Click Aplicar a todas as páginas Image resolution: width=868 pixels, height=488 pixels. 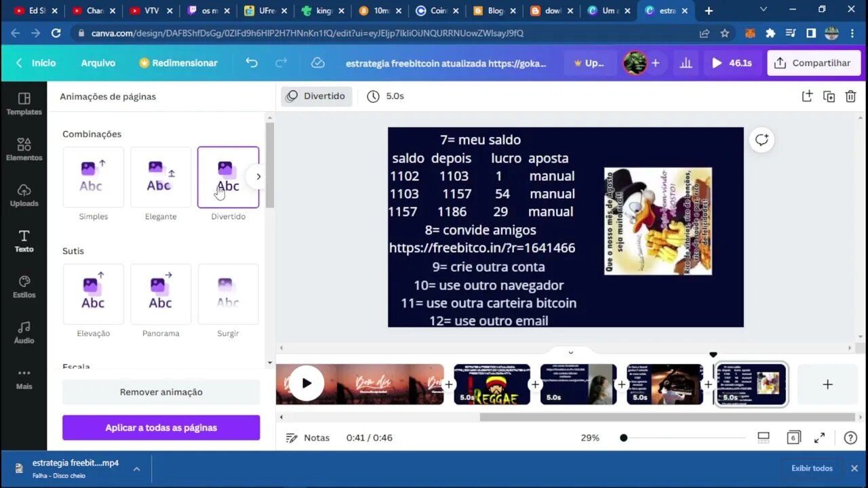pyautogui.click(x=161, y=428)
